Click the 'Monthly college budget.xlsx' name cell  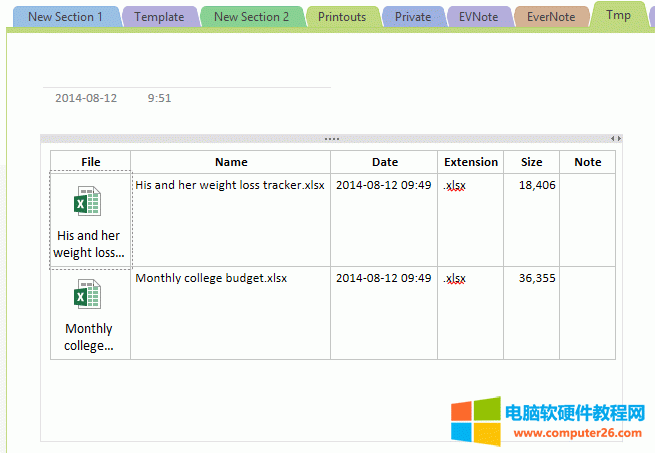click(x=211, y=278)
